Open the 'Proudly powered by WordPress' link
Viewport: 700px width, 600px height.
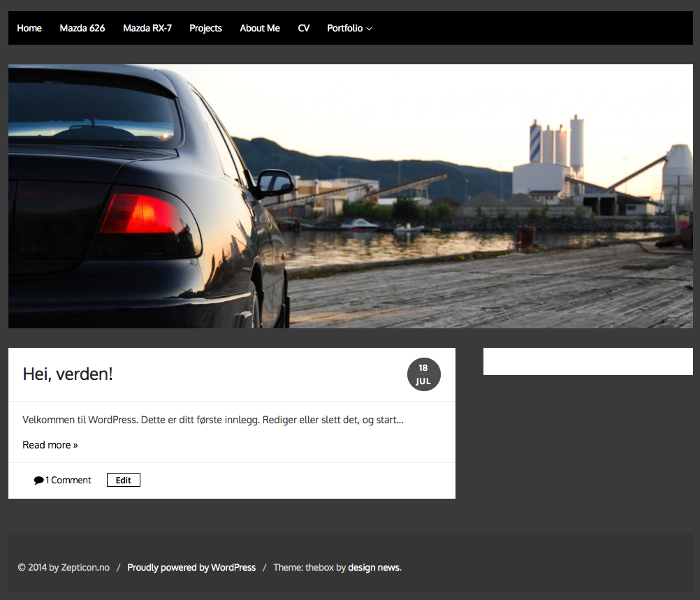click(191, 567)
